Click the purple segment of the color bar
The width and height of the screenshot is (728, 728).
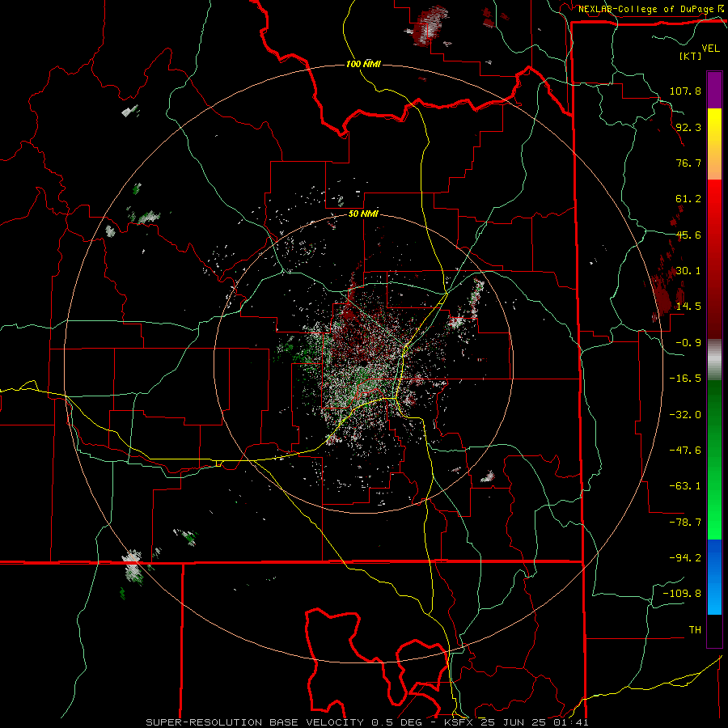click(714, 90)
